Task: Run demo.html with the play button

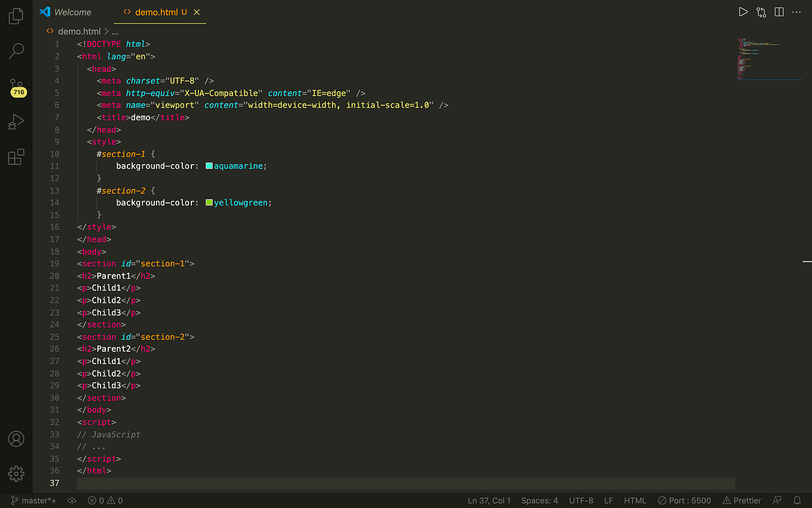Action: click(743, 11)
